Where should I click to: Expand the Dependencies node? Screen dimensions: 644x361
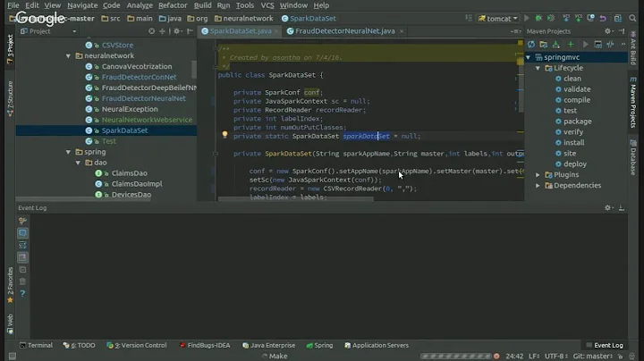tap(538, 186)
